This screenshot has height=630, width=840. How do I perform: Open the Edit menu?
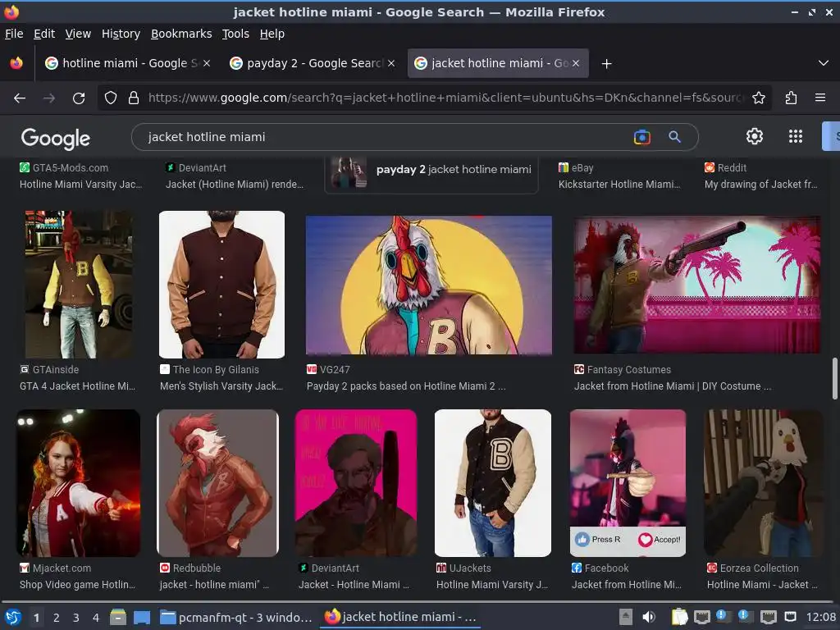(x=44, y=34)
